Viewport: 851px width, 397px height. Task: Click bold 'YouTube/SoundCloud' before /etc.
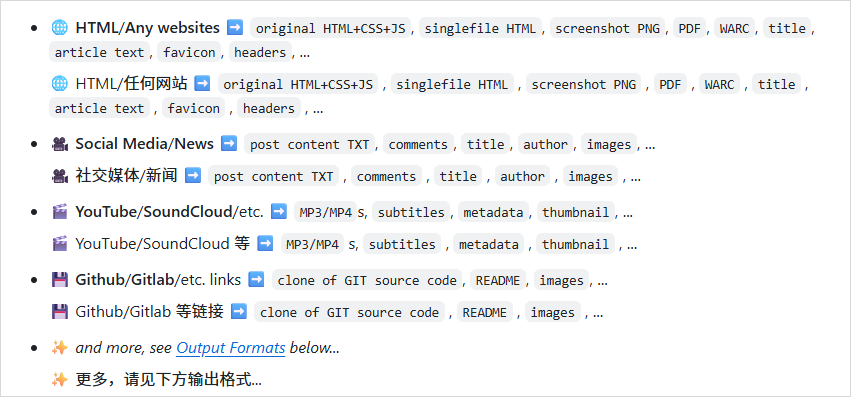pos(154,212)
